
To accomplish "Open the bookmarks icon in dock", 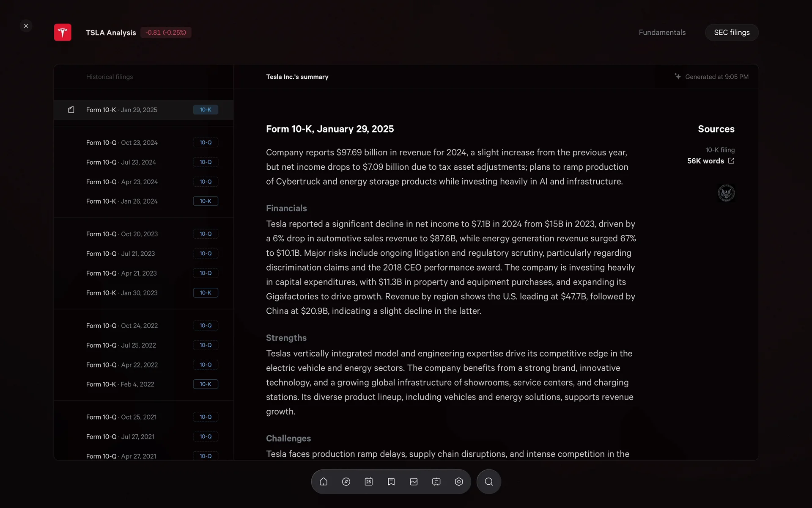I will point(391,482).
